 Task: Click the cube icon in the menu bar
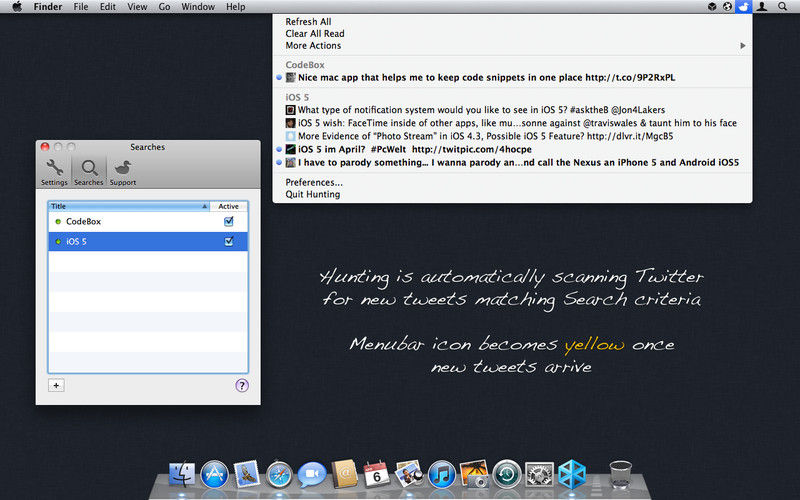pos(712,7)
